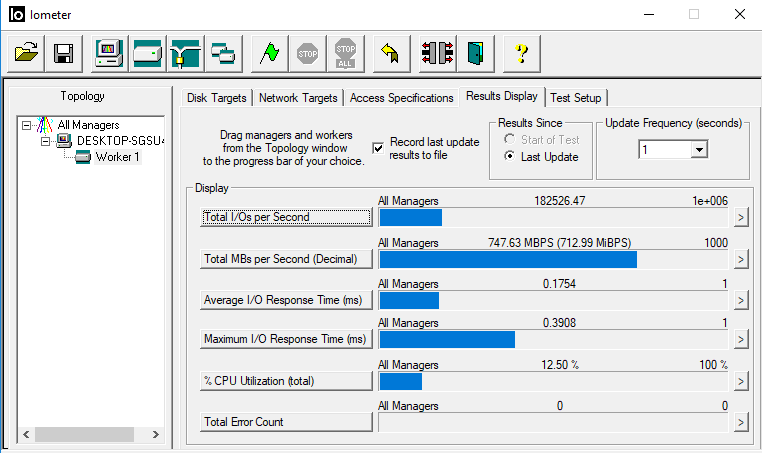This screenshot has width=762, height=453.
Task: Click the 1e+006 IOPS scale maximum
Action: pos(710,201)
